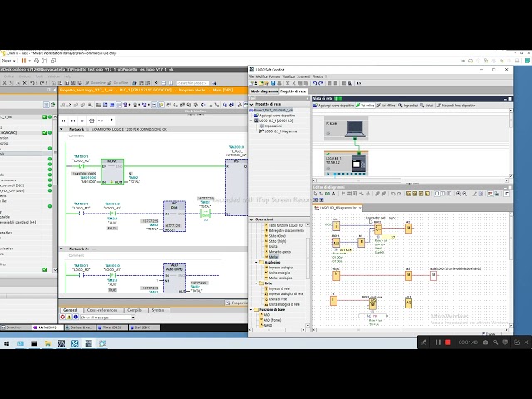Click the Vai online button
The width and height of the screenshot is (532, 399).
point(365,106)
